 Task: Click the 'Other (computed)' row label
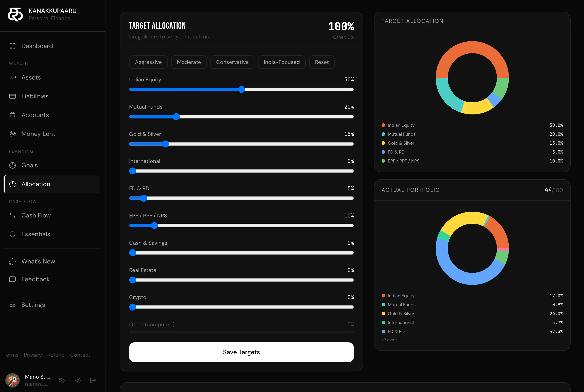point(152,325)
